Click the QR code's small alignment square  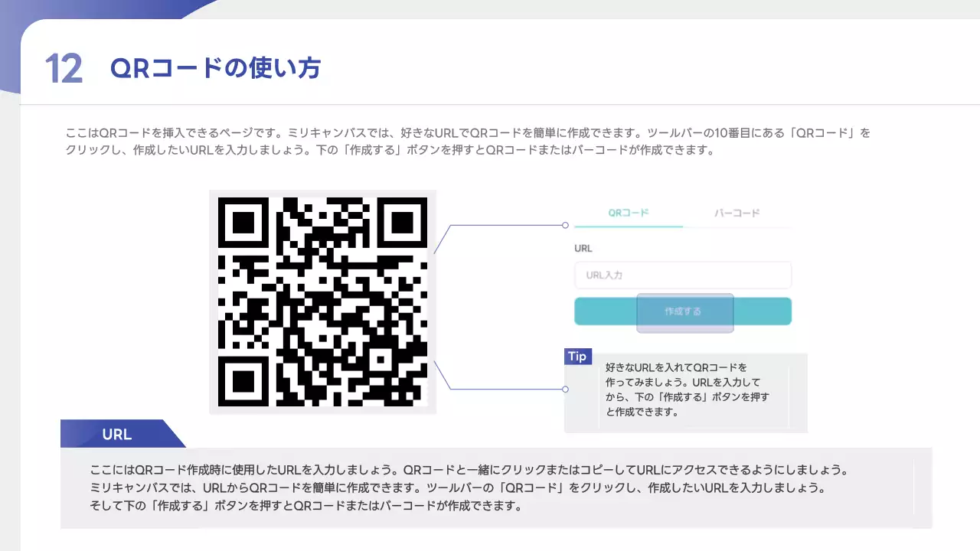[380, 359]
